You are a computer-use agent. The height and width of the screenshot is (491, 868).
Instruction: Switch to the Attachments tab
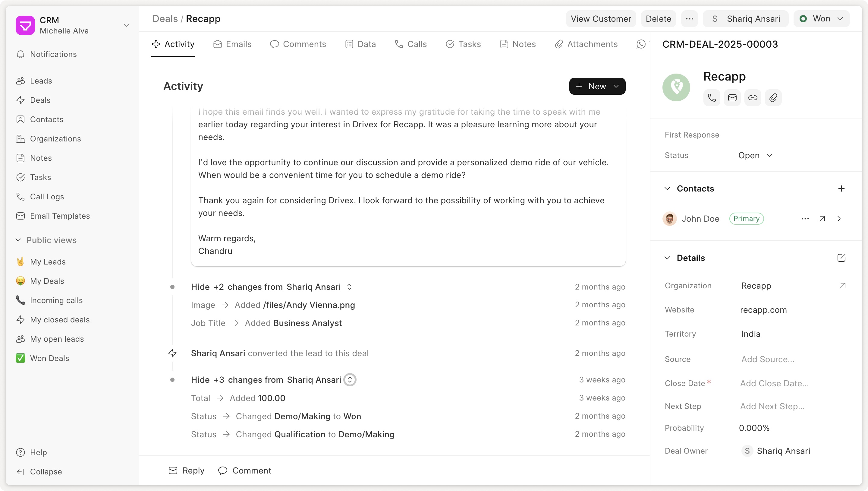(586, 44)
